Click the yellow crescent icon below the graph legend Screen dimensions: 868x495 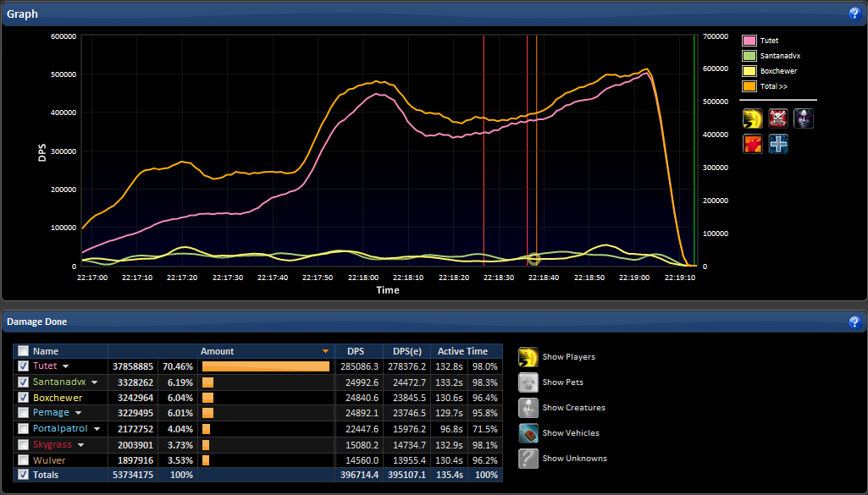pos(752,118)
